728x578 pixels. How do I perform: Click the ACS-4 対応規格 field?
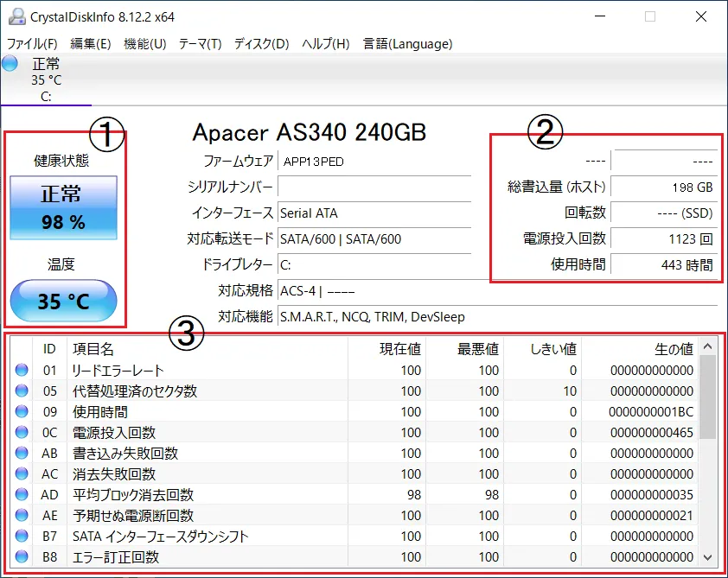[498, 291]
